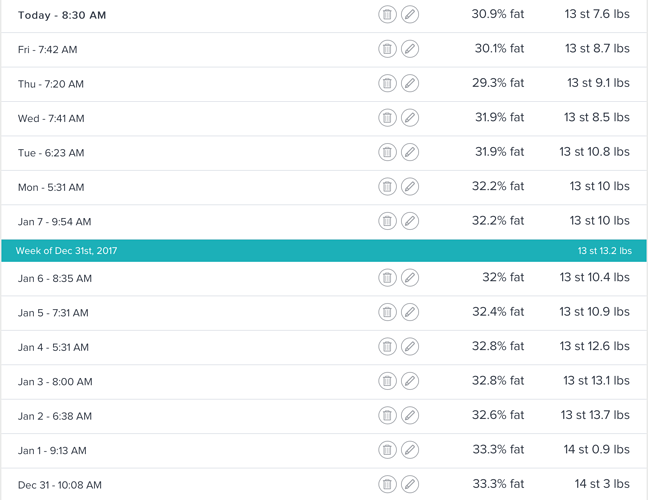Screen dimensions: 648x500
Task: Edit the Jan 7 weight entry
Action: pyautogui.click(x=410, y=221)
